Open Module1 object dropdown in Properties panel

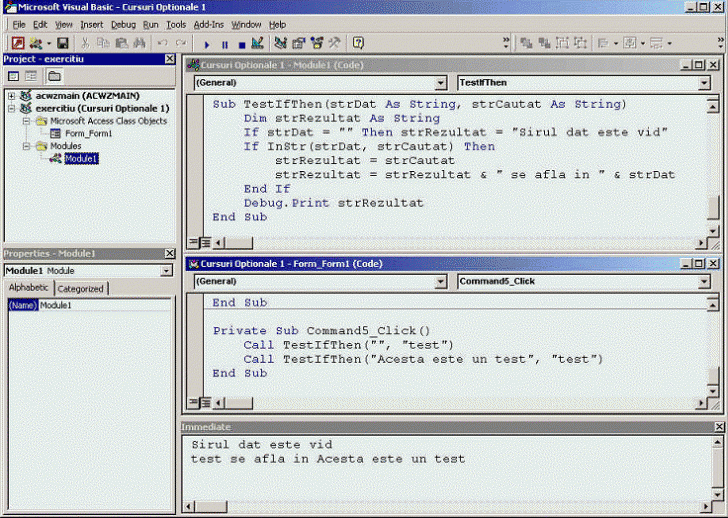[166, 271]
